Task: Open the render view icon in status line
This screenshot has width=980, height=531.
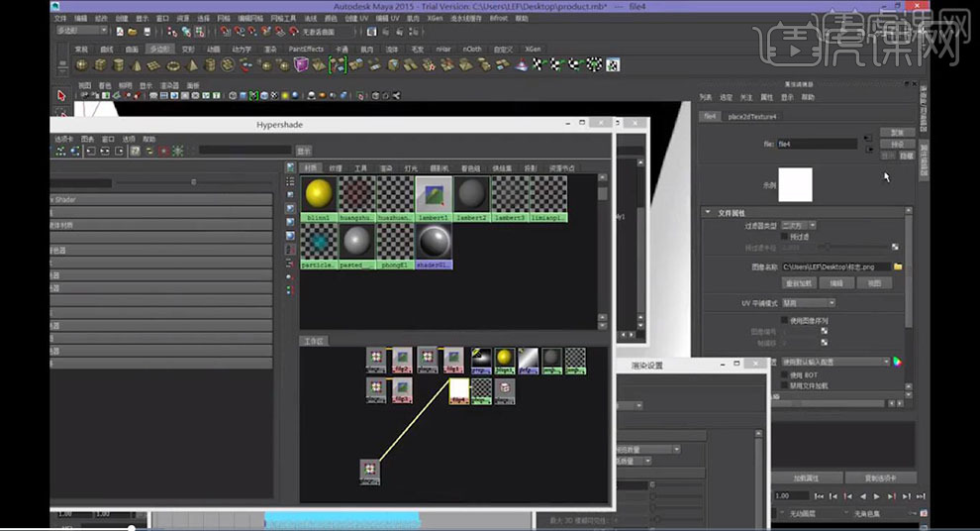Action: click(372, 32)
